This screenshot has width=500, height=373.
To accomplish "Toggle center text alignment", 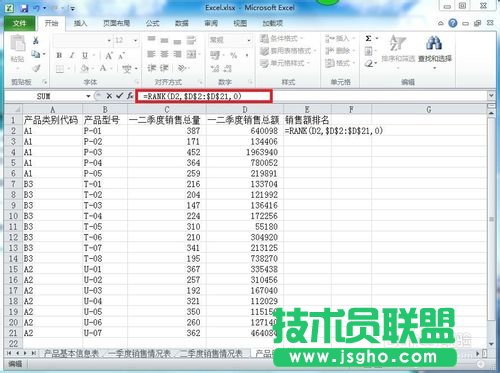I will (x=164, y=54).
